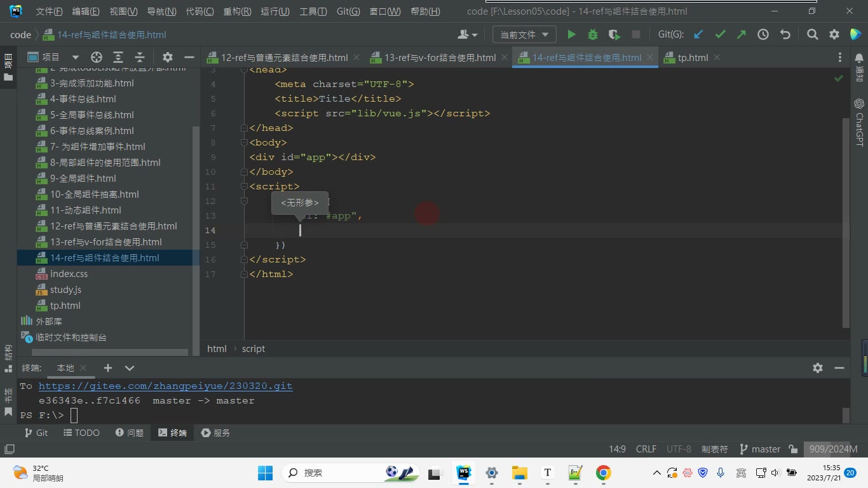Expand all items in project tree
The height and width of the screenshot is (488, 868).
pyautogui.click(x=118, y=57)
